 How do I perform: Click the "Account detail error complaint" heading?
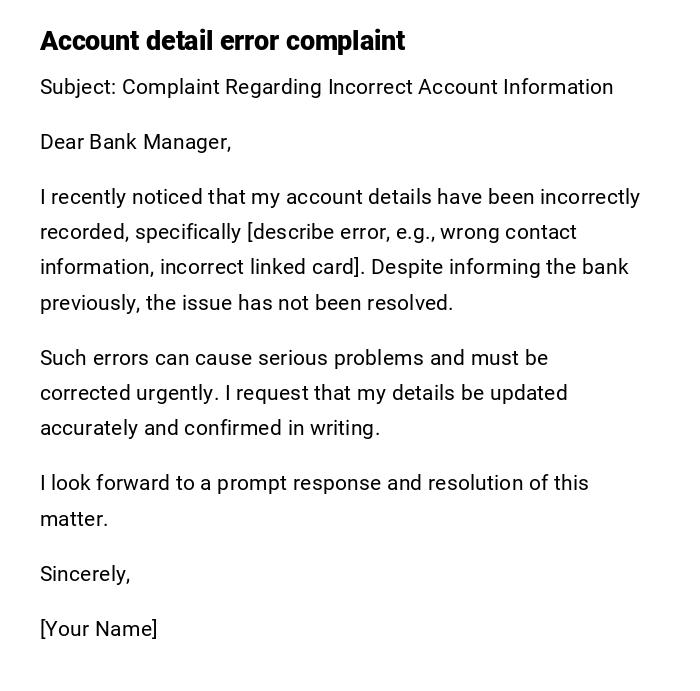(x=222, y=41)
